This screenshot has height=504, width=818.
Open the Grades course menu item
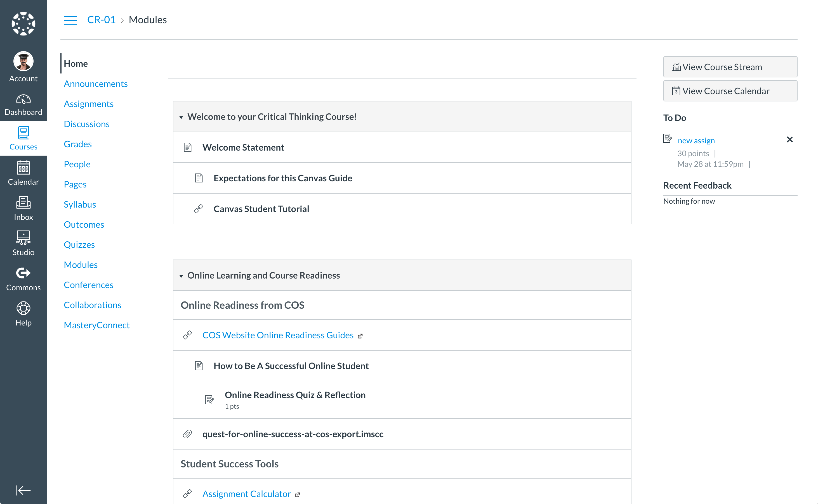(78, 144)
